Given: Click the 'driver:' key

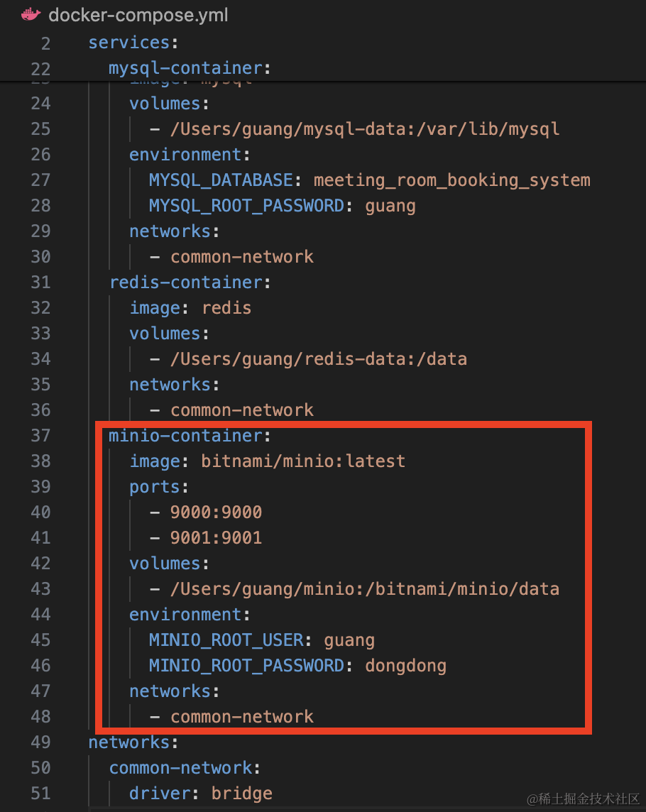Looking at the screenshot, I should [164, 794].
